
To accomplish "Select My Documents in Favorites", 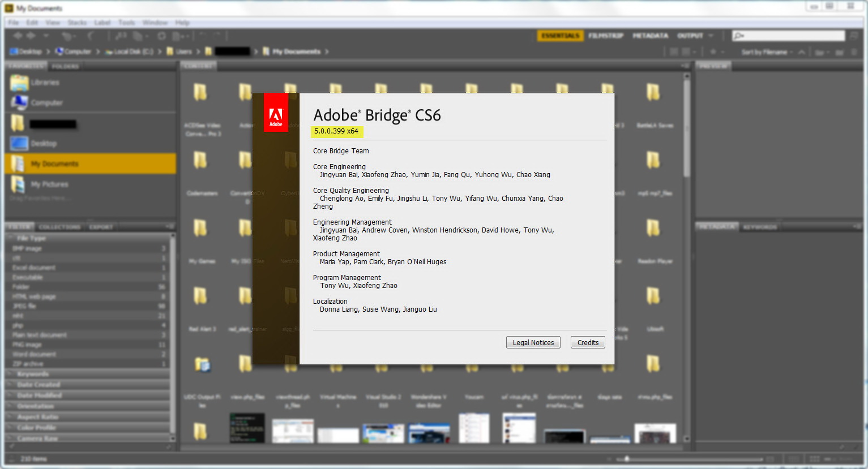I will click(91, 163).
